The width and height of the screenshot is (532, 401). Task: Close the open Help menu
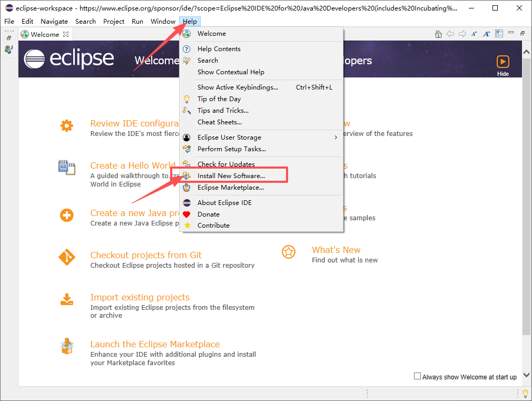pos(190,22)
